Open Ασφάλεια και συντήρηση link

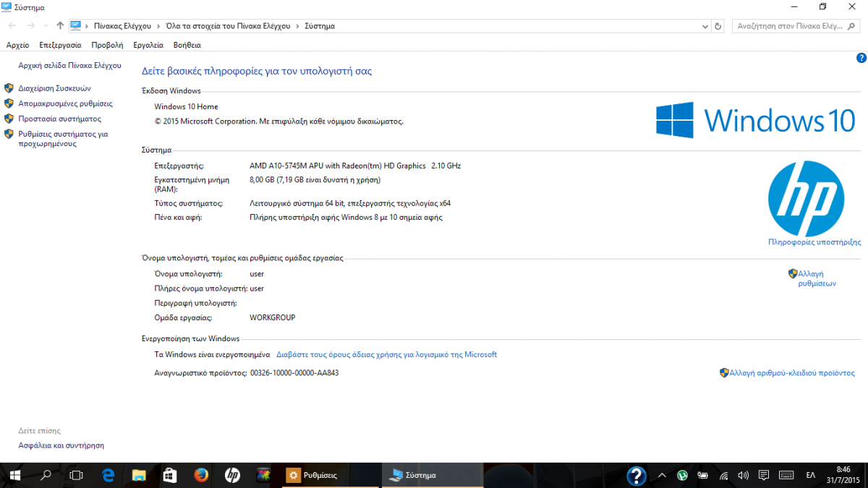(61, 445)
